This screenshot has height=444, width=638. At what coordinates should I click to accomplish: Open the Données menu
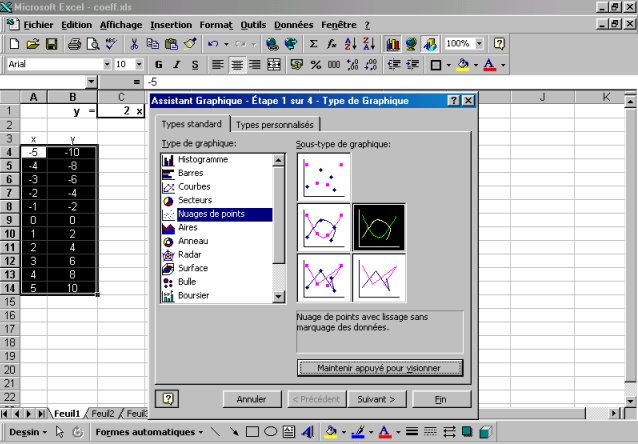(x=293, y=25)
